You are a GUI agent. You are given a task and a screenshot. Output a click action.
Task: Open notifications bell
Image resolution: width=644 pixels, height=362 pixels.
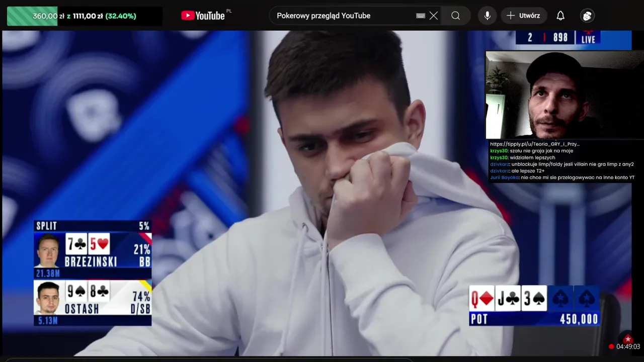point(560,16)
